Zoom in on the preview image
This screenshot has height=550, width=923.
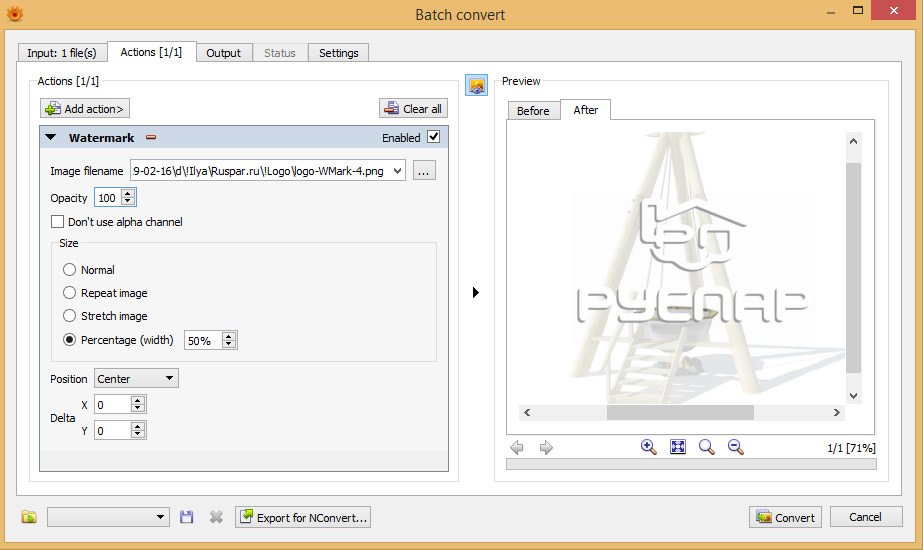point(649,447)
